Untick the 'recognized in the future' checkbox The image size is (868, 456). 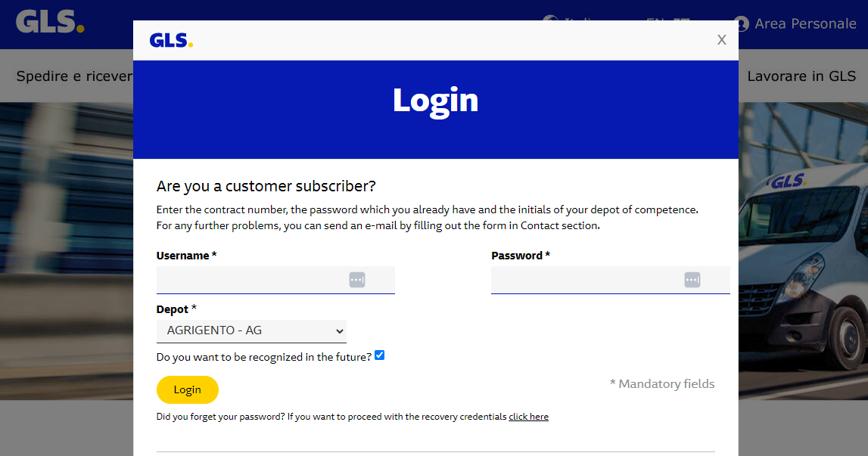[x=380, y=355]
